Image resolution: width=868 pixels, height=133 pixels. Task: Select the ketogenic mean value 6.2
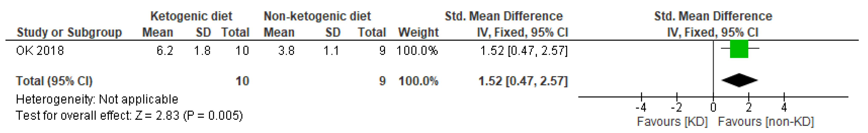click(165, 51)
